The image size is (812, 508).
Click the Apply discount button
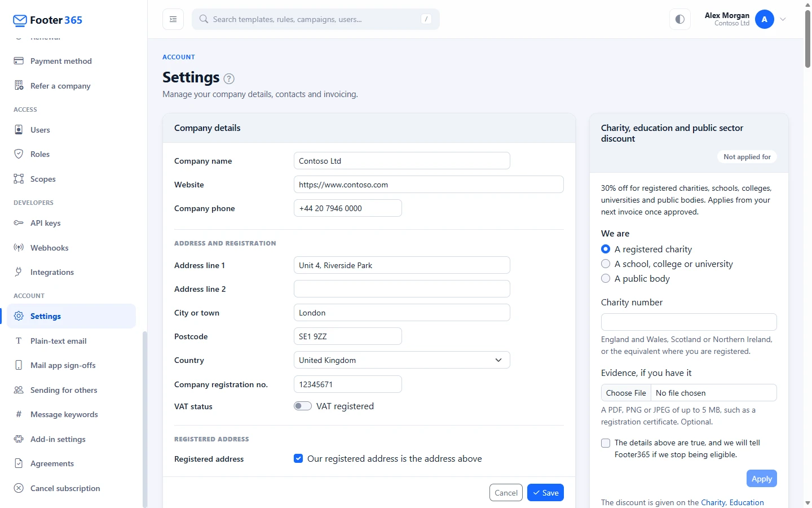pyautogui.click(x=762, y=479)
